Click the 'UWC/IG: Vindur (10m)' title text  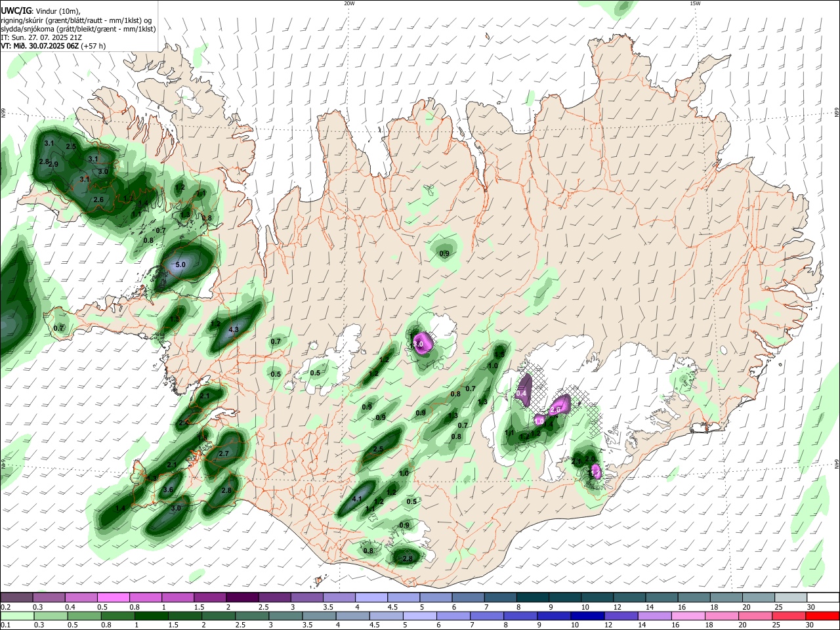[x=40, y=11]
